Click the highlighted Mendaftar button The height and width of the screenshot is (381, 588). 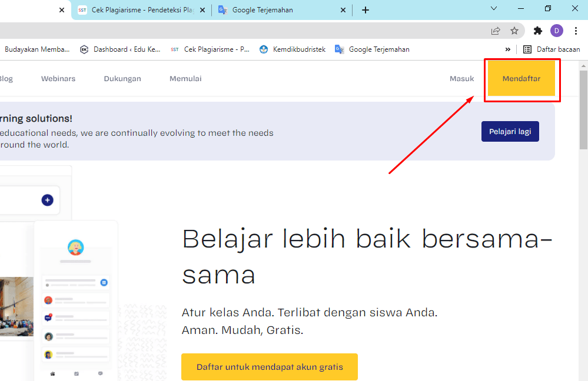[521, 79]
